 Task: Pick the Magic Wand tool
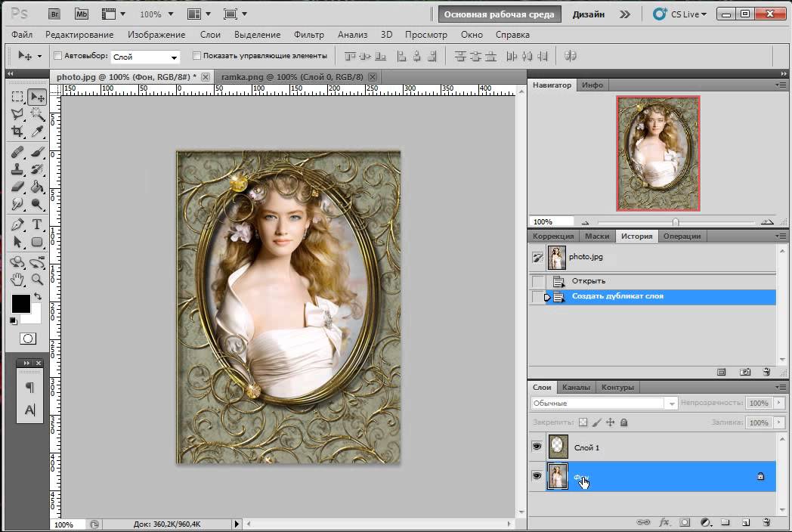(x=37, y=114)
